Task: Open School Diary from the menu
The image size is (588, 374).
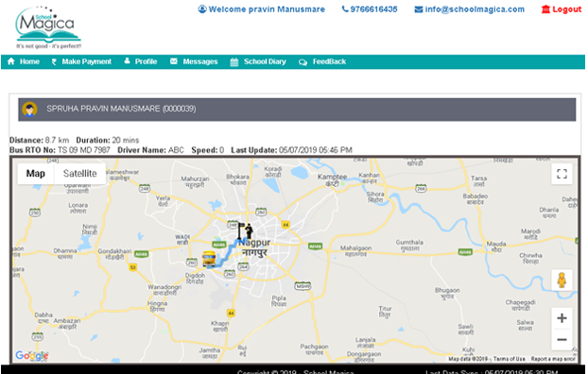Action: 258,61
